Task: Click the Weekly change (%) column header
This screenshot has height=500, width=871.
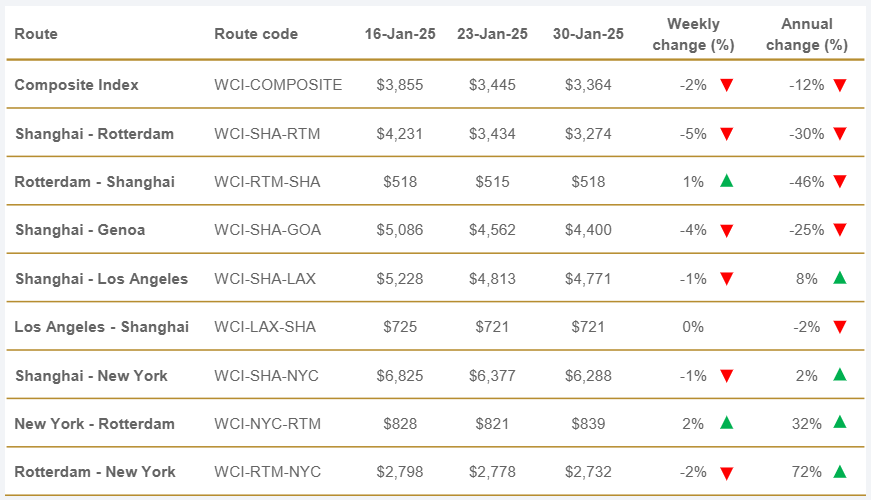Action: click(693, 34)
